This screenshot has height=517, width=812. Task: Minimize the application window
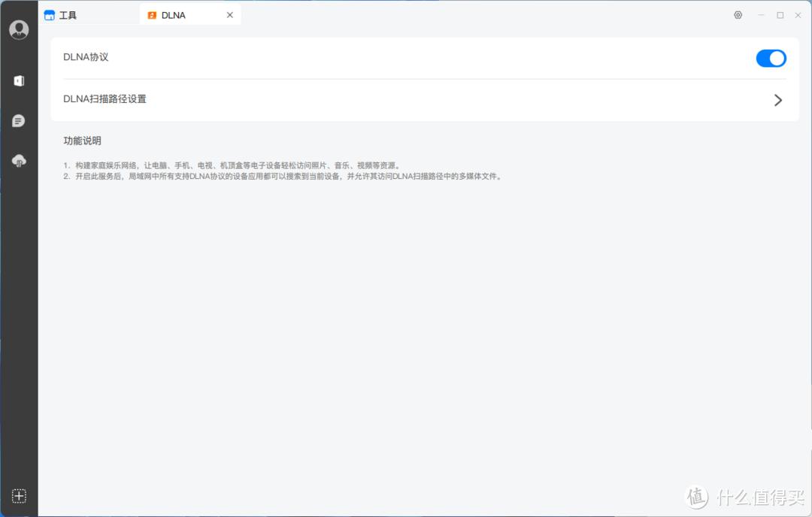(x=761, y=15)
